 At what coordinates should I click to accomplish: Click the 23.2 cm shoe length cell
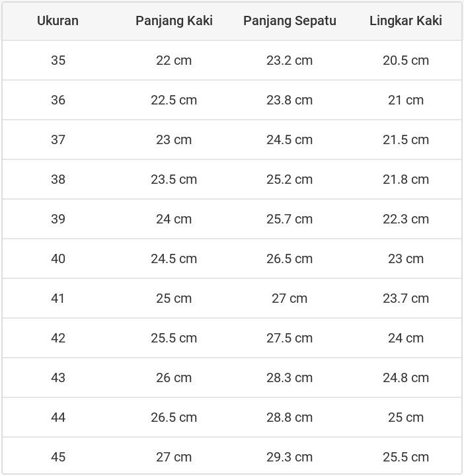point(290,60)
